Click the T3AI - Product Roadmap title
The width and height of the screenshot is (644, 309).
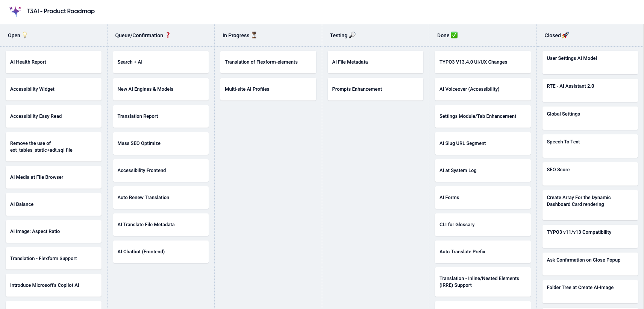[x=61, y=11]
